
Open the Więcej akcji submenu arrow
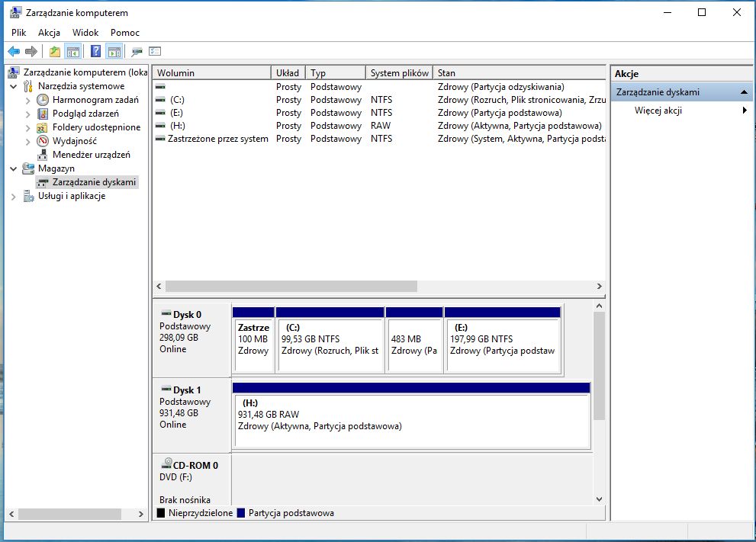click(x=745, y=111)
